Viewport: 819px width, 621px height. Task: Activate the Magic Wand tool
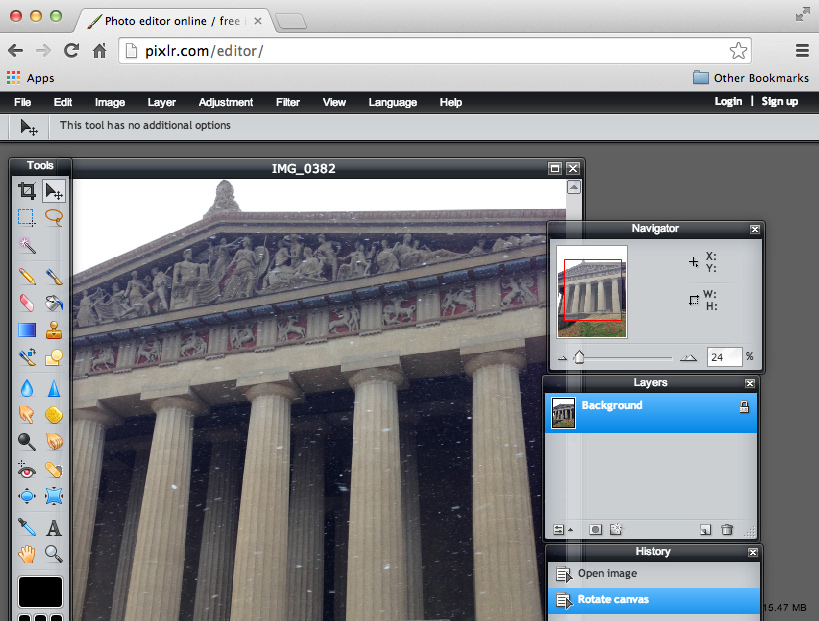point(27,244)
